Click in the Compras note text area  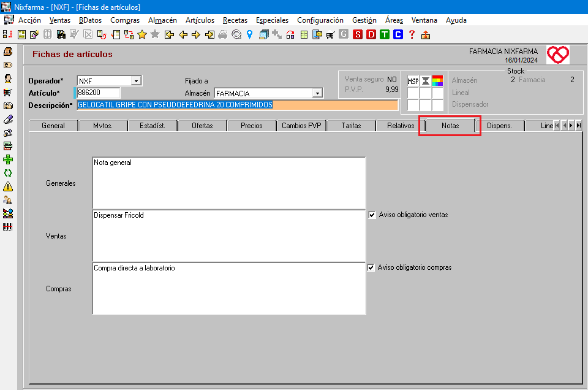tap(228, 288)
